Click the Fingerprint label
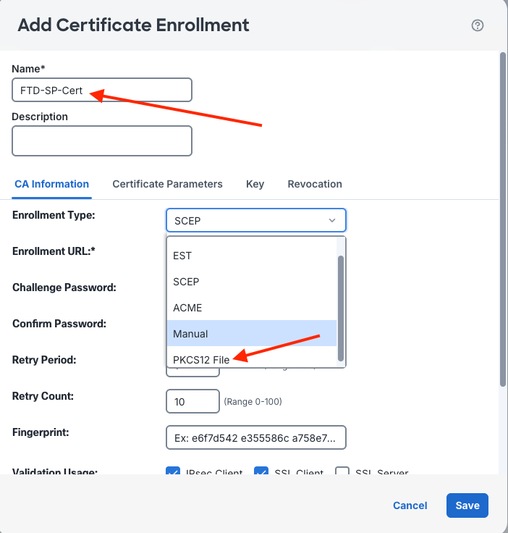This screenshot has height=533, width=508. (40, 432)
